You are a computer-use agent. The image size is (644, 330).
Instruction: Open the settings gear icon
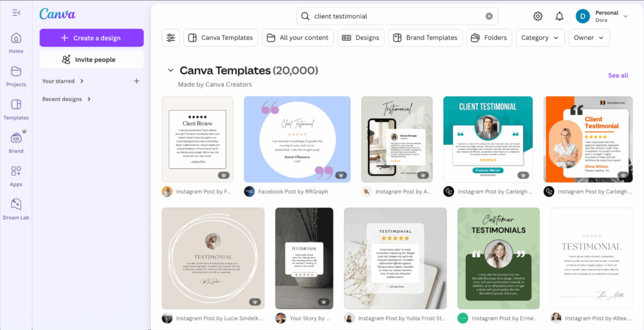click(538, 16)
